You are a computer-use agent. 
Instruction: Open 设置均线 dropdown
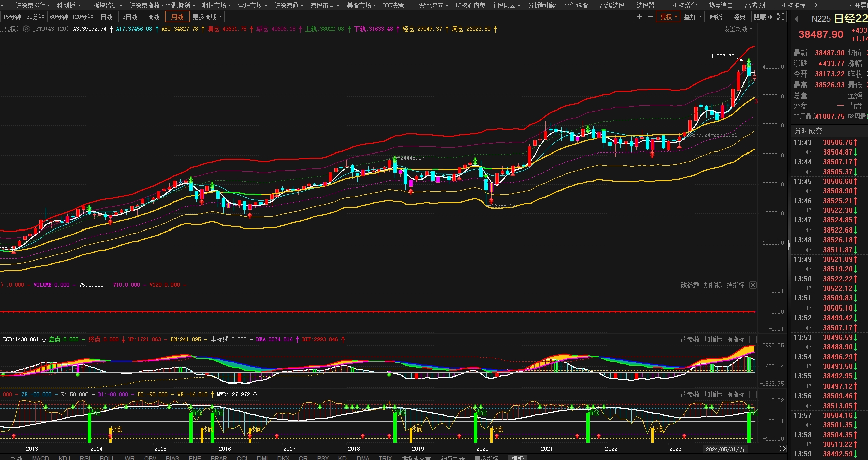click(x=738, y=29)
